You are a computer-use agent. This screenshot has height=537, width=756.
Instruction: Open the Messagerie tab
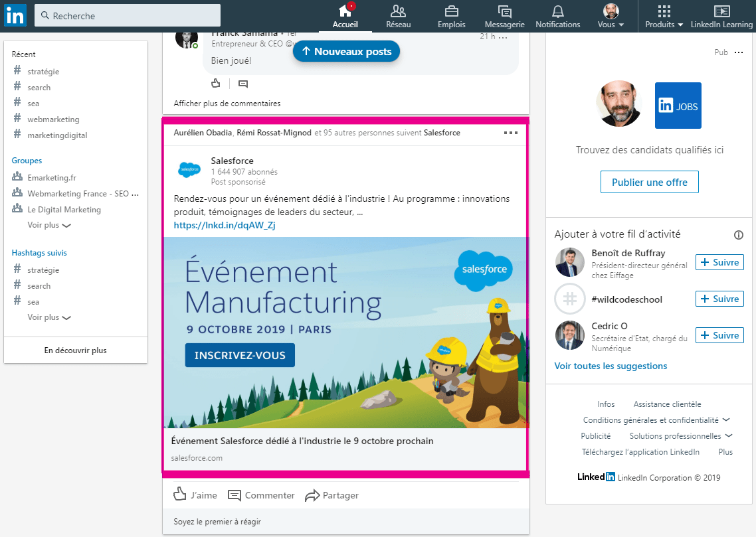point(504,16)
